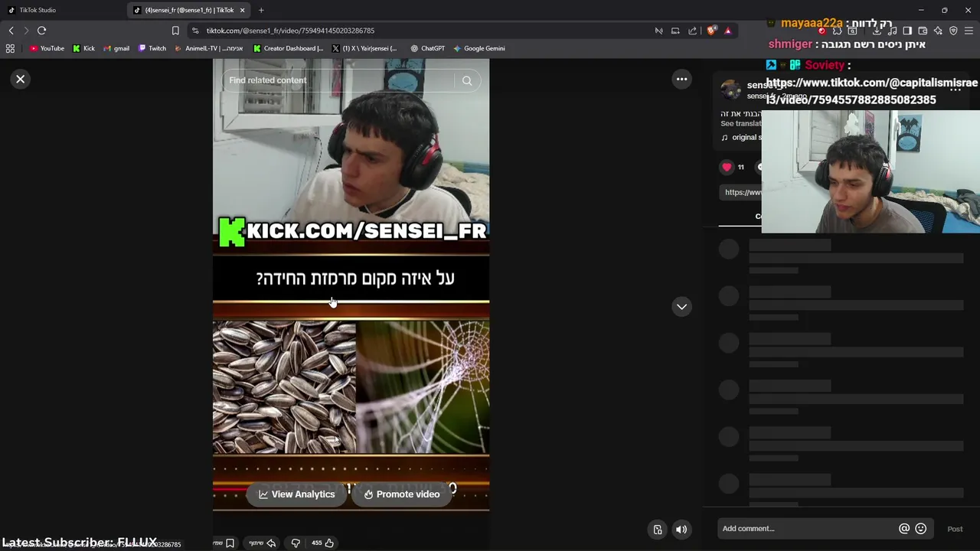Screen dimensions: 980x551
Task: Open the extensions puzzle icon
Action: (x=838, y=31)
